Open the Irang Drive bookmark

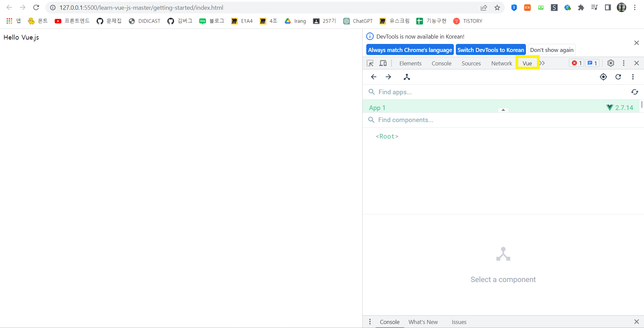tap(295, 21)
